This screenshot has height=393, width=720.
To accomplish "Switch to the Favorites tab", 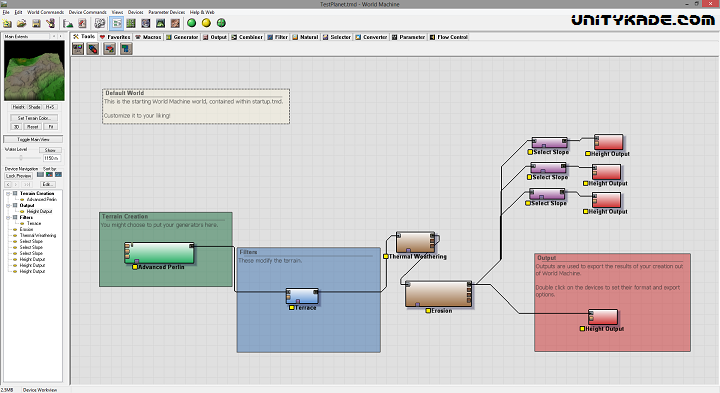I will pos(115,37).
